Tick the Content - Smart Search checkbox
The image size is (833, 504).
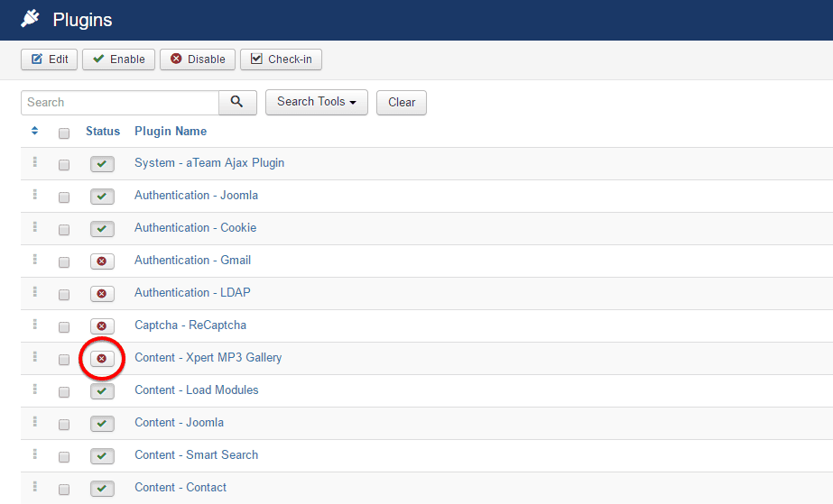coord(64,457)
